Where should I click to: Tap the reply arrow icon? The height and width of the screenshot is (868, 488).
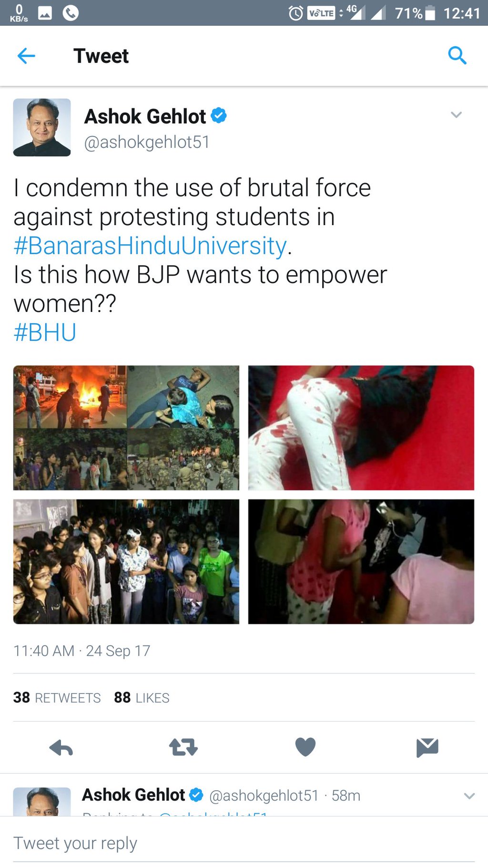click(61, 748)
